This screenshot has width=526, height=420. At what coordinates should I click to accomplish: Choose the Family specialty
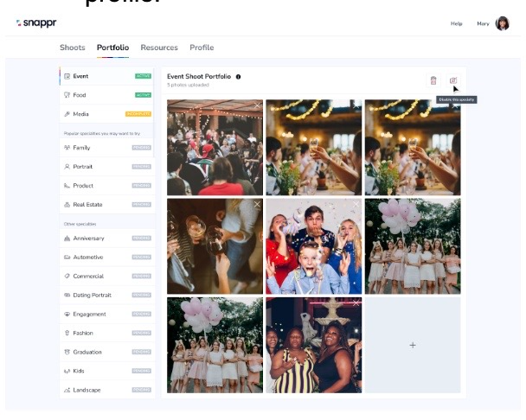[107, 148]
